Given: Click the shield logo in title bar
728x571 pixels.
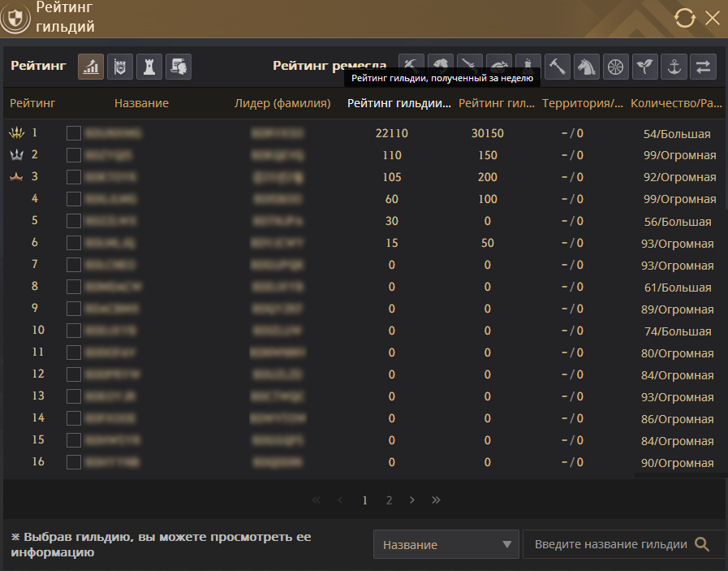Looking at the screenshot, I should point(15,19).
